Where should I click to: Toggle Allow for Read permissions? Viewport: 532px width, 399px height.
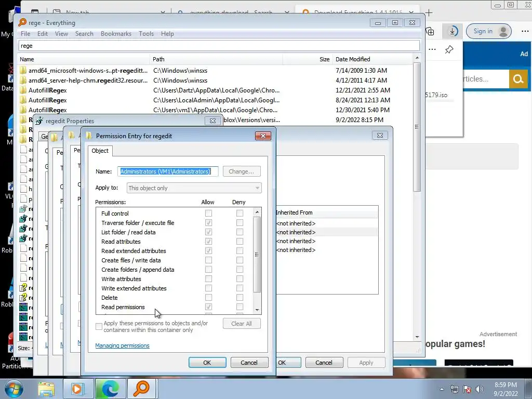(208, 307)
